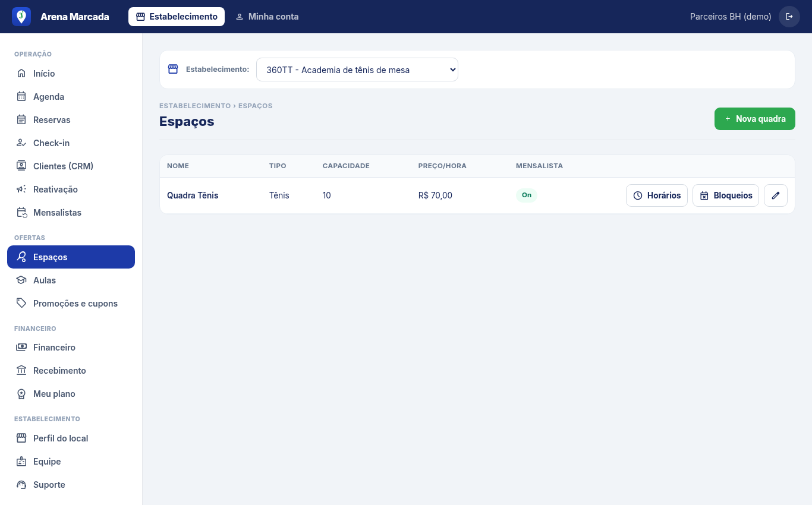Screen dimensions: 812x505
Task: Click the capacity value 10
Action: 327,195
